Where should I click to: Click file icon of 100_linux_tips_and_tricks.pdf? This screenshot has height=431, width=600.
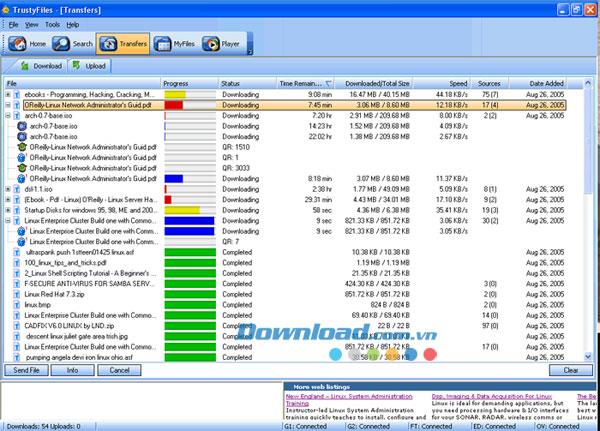point(17,263)
